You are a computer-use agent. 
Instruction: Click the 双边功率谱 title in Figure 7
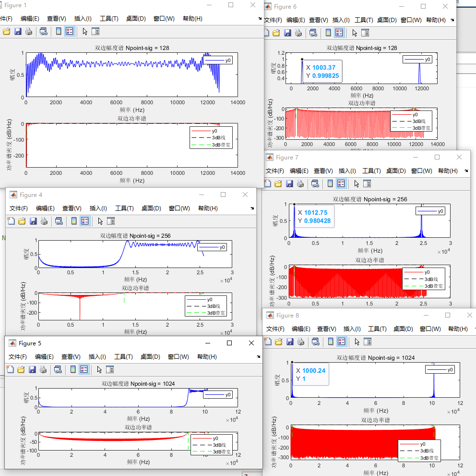[x=369, y=260]
